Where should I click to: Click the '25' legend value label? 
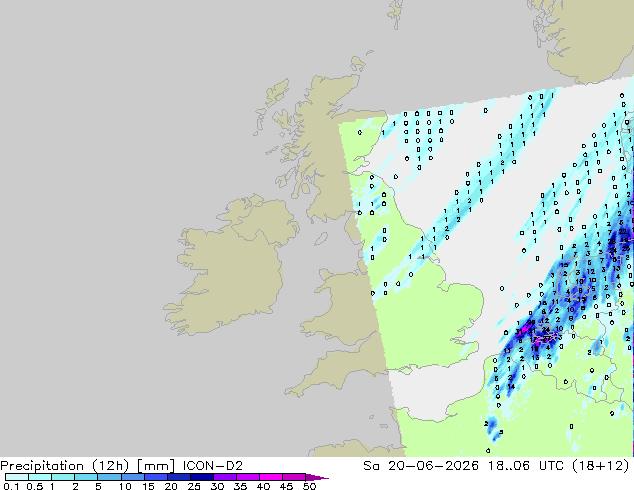(194, 486)
